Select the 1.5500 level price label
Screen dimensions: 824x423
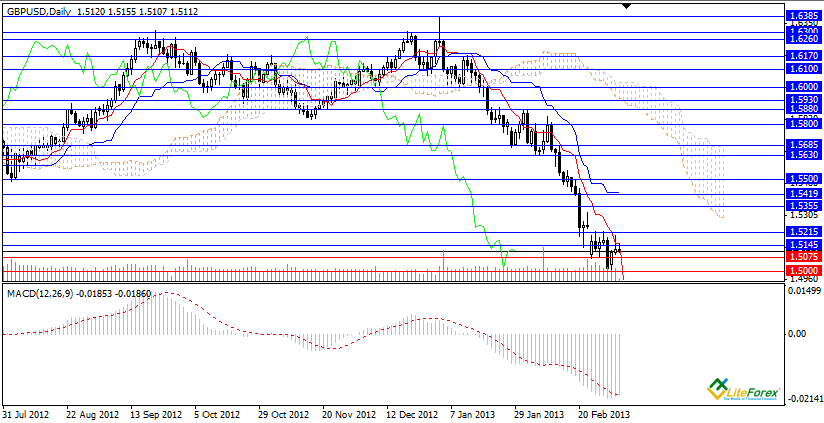(803, 178)
